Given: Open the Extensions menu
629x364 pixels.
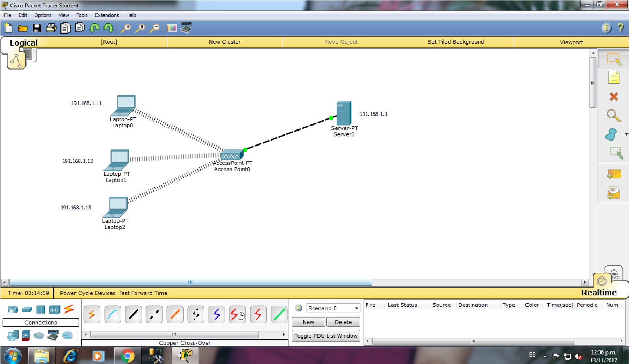Looking at the screenshot, I should [106, 15].
